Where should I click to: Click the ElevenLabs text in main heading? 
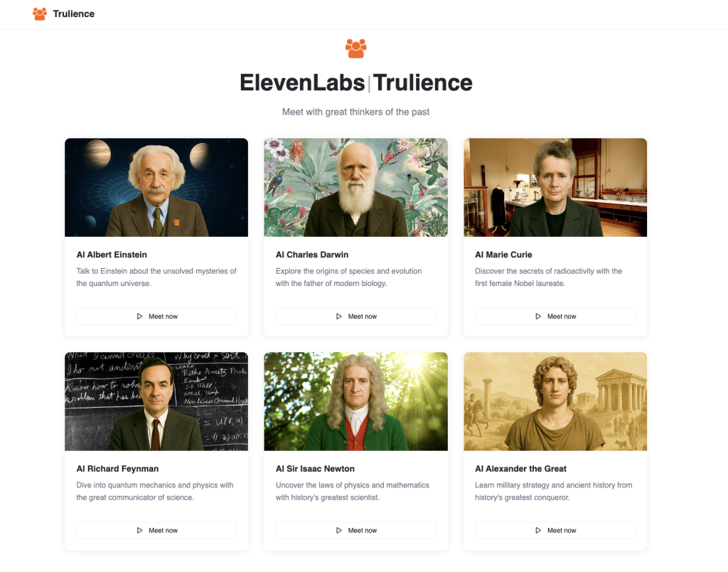(x=302, y=83)
